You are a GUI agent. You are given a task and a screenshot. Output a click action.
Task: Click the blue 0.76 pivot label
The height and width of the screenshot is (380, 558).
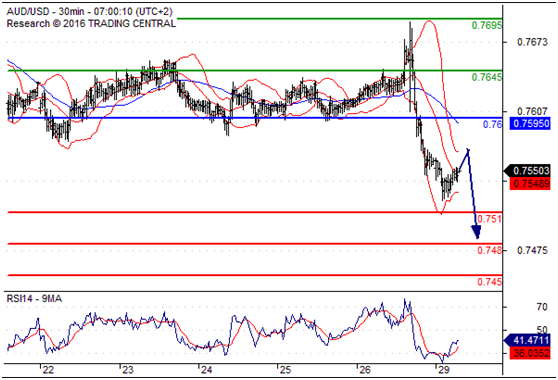coord(493,124)
